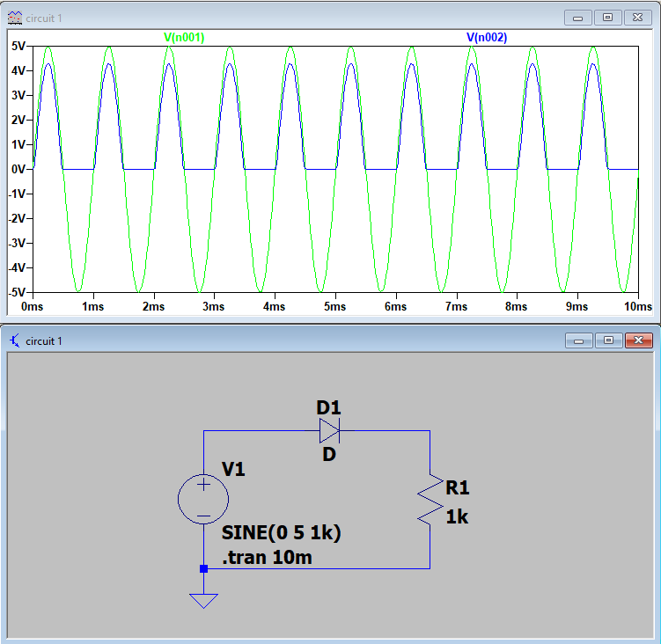Click the D model label below diode
Screen dimensions: 661x644
(x=328, y=455)
